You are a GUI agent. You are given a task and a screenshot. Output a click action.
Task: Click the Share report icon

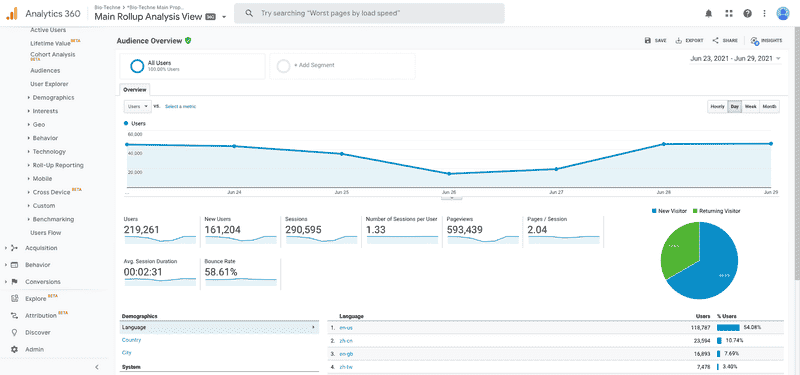(715, 40)
